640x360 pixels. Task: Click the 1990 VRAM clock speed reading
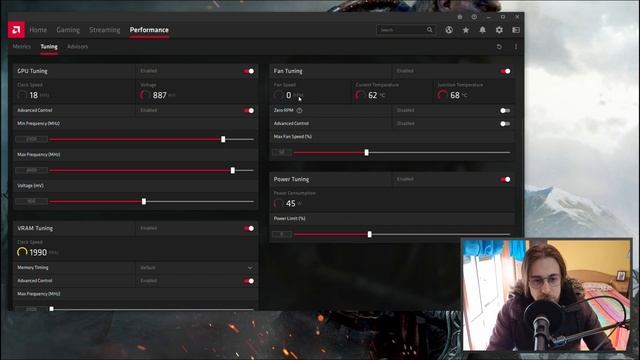[38, 252]
